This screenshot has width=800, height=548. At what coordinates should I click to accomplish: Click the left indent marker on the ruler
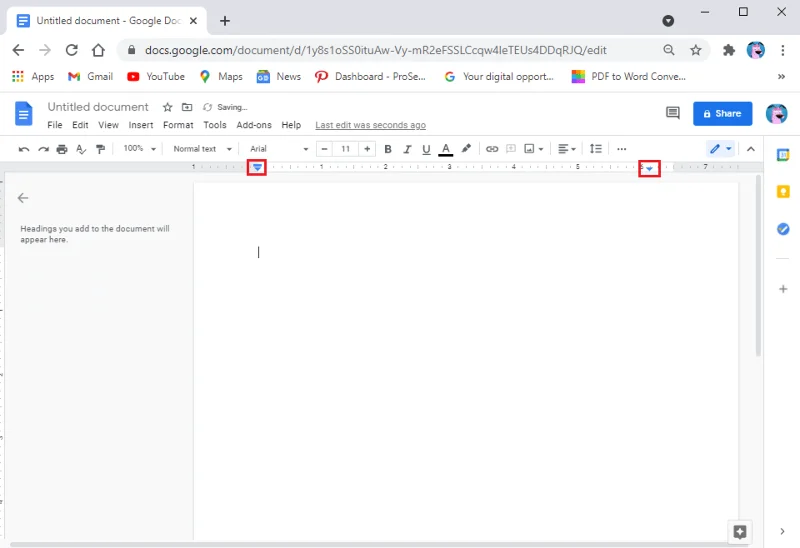(x=257, y=167)
